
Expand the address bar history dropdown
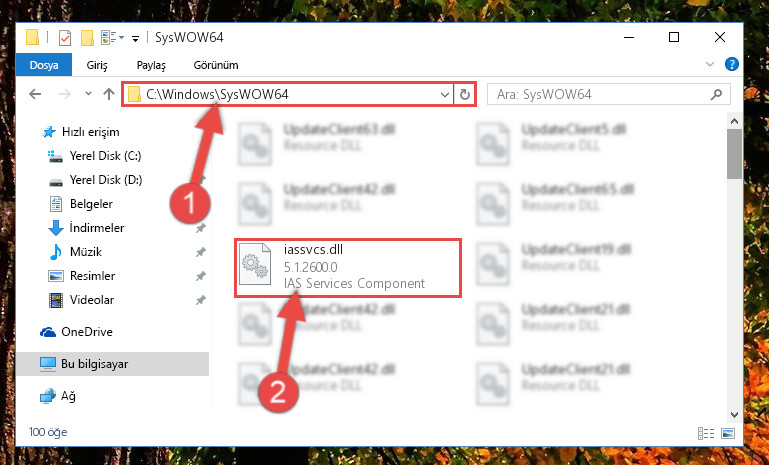tap(445, 94)
